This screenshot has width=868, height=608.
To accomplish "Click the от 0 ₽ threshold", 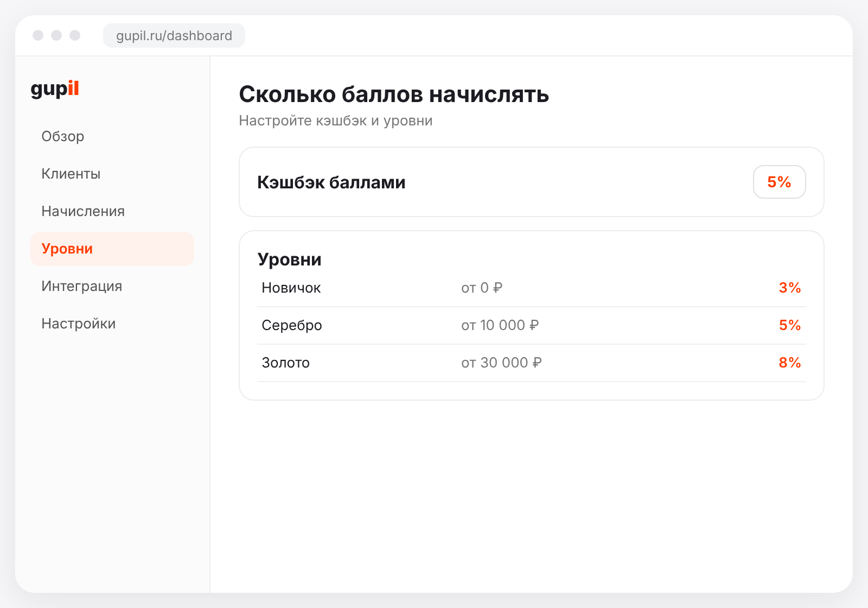I will pyautogui.click(x=482, y=288).
